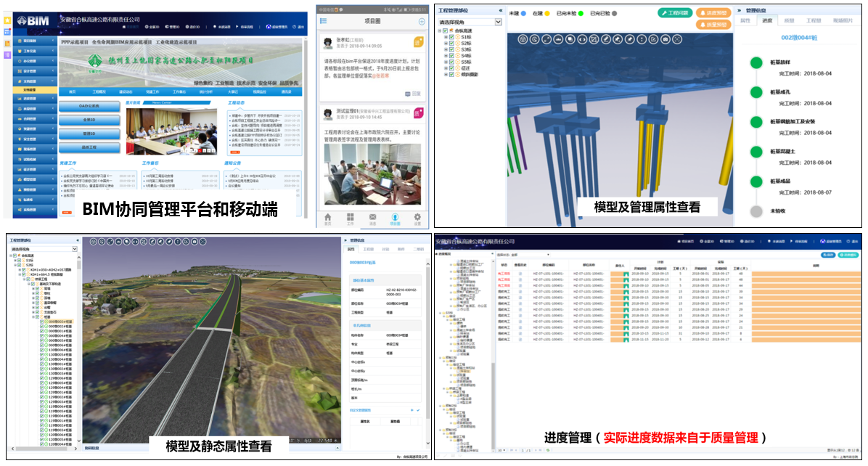The image size is (868, 466).
Task: Switch to 属性 tab in pile viewer 管理信息 panel
Action: (745, 20)
